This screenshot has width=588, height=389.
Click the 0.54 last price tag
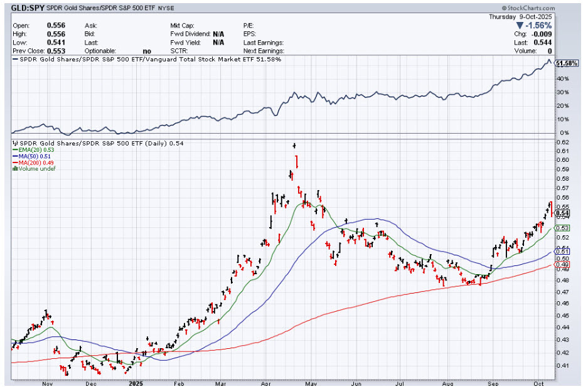point(562,213)
